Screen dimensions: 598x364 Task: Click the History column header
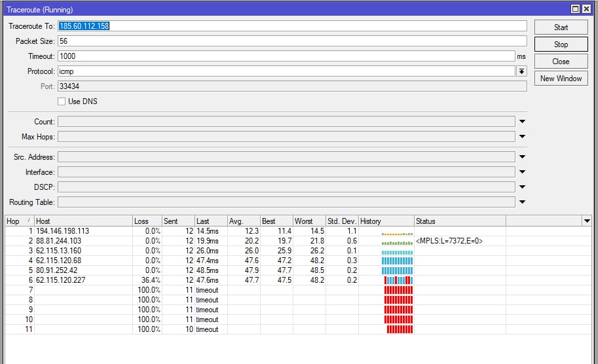(386, 221)
